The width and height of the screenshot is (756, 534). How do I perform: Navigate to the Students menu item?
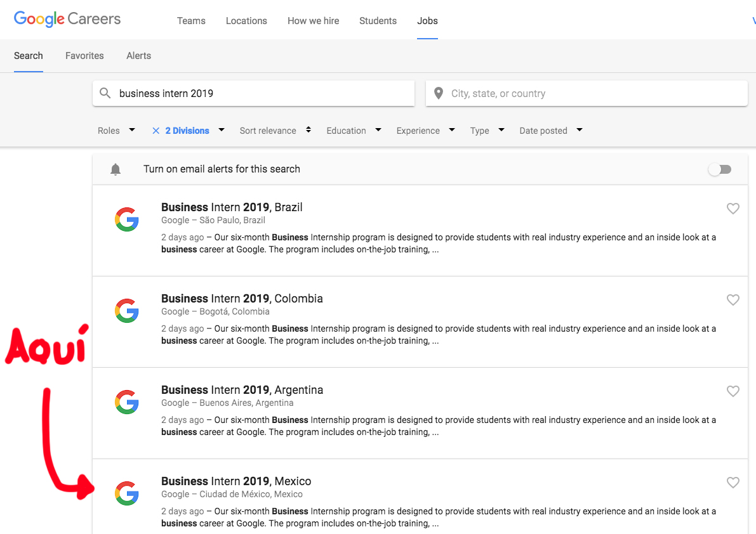coord(378,20)
